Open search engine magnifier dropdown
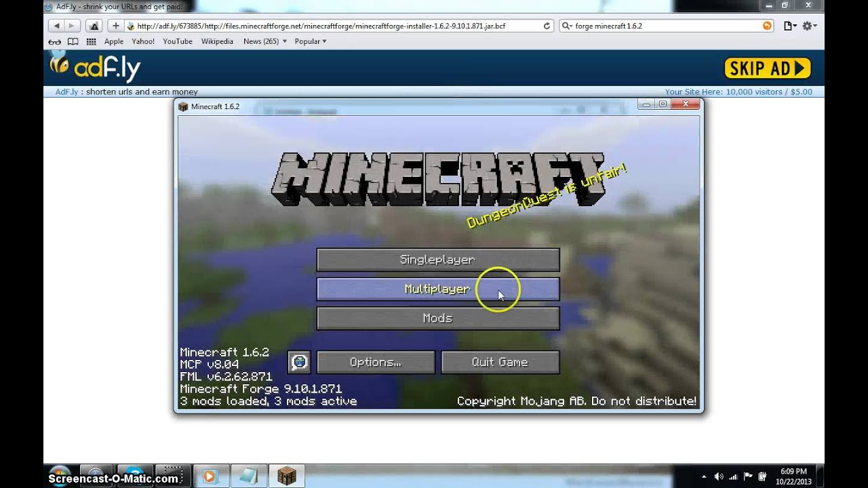This screenshot has height=488, width=868. [x=566, y=26]
